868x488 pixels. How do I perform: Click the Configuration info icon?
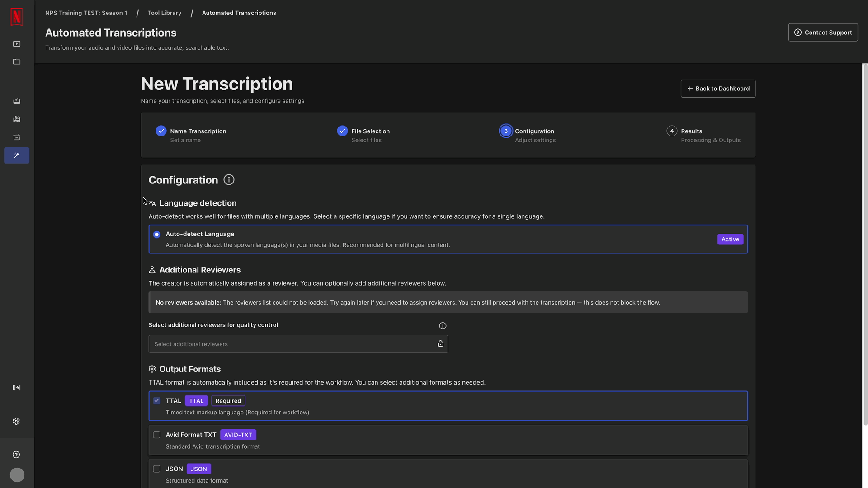click(x=229, y=180)
